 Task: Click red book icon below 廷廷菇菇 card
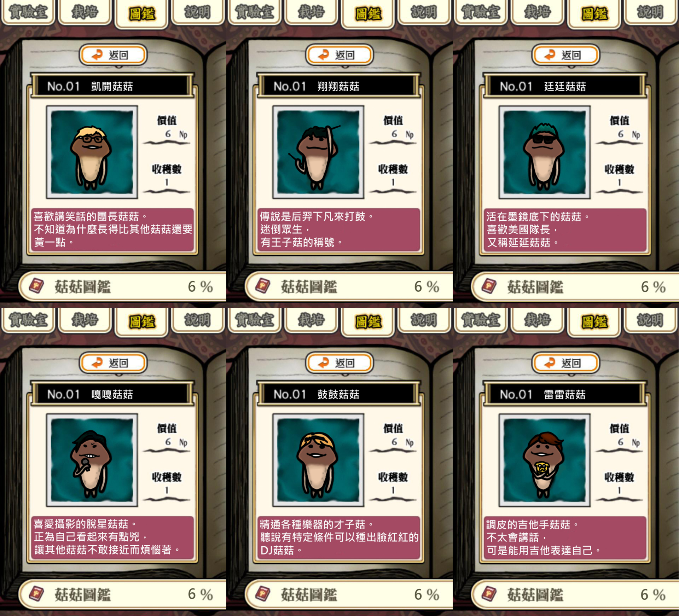pos(489,286)
